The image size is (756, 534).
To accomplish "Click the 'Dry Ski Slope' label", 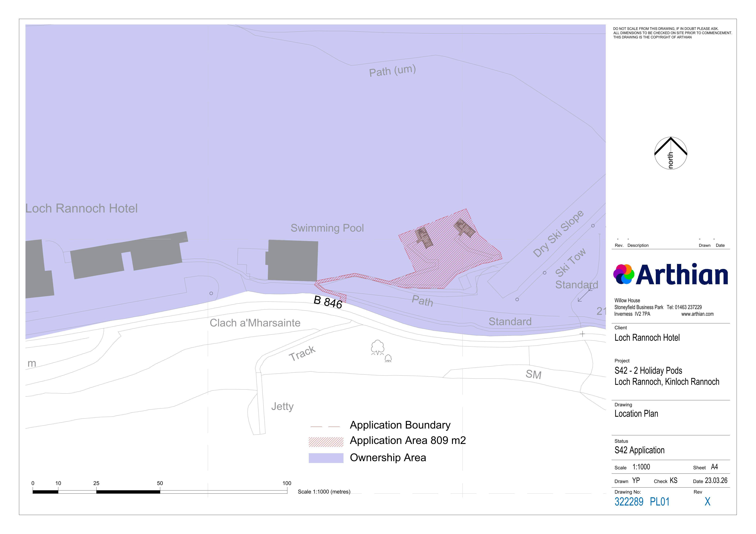I will click(558, 233).
